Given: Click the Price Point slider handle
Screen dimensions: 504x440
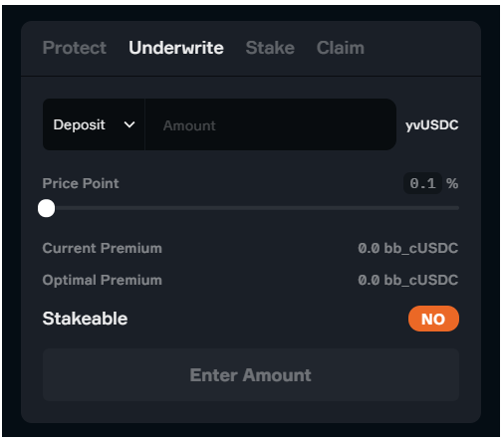Looking at the screenshot, I should [46, 208].
